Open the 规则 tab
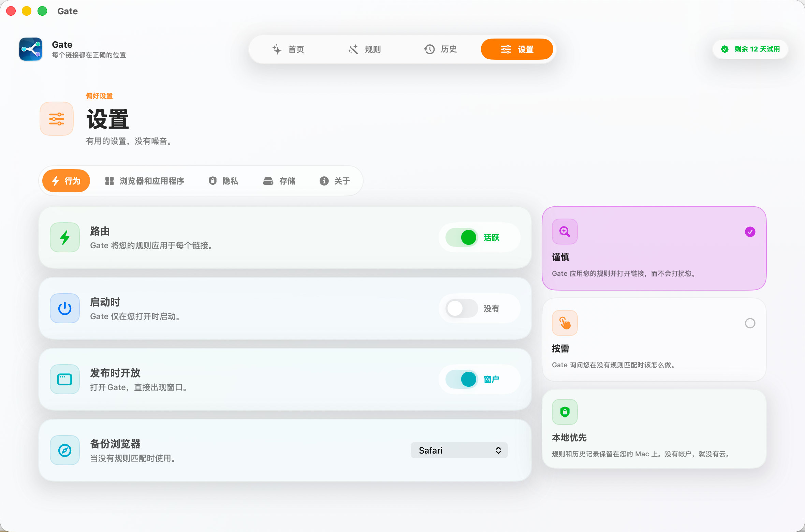The height and width of the screenshot is (532, 805). coord(364,49)
